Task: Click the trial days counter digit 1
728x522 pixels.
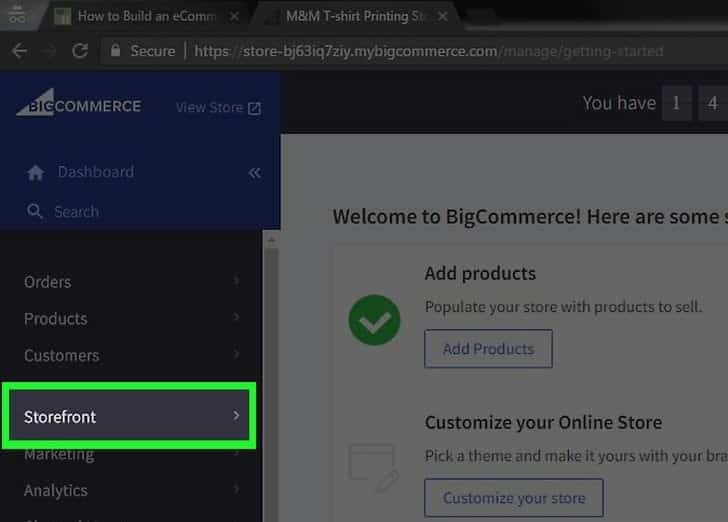Action: (x=676, y=103)
